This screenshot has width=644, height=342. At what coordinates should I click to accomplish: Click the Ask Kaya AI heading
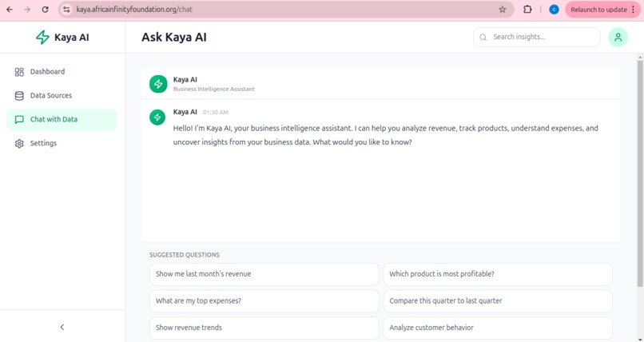click(x=173, y=37)
